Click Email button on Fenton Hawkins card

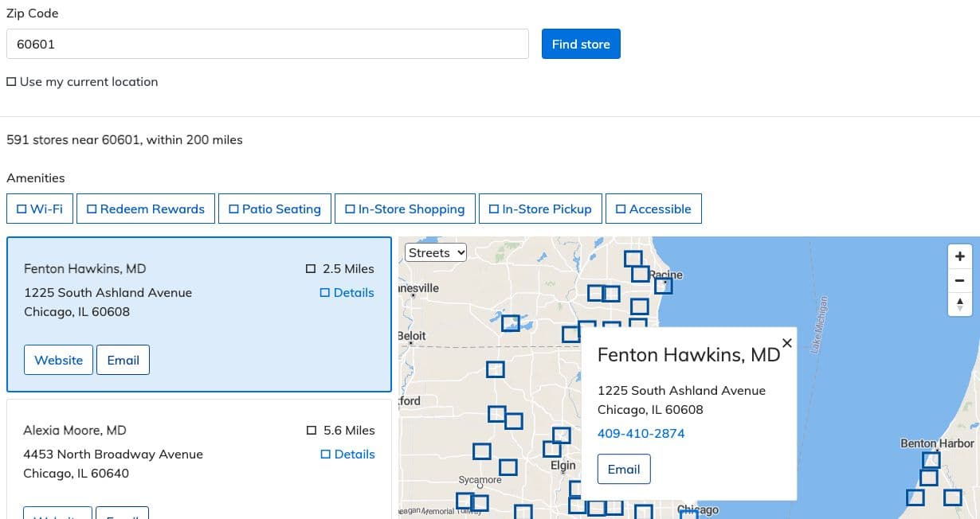point(123,360)
